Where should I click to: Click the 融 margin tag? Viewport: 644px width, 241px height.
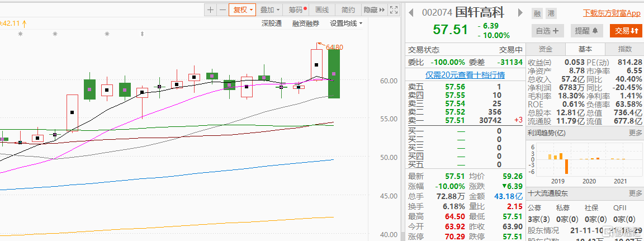[537, 13]
